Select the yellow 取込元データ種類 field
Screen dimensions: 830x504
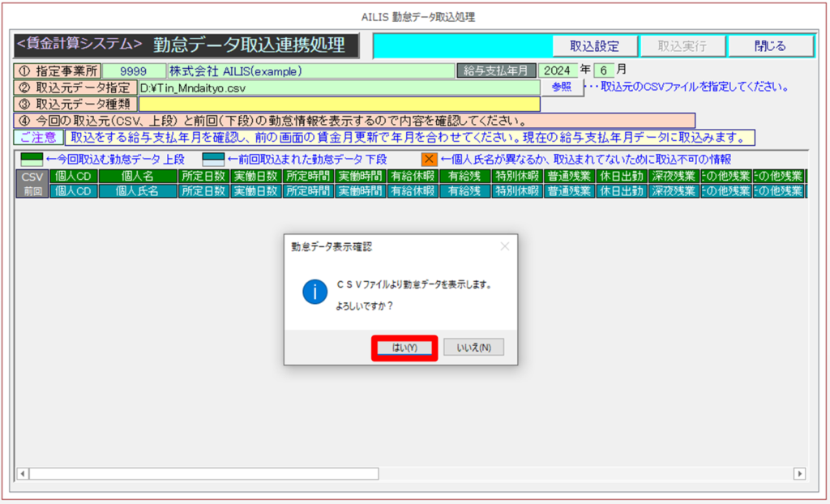[x=338, y=104]
